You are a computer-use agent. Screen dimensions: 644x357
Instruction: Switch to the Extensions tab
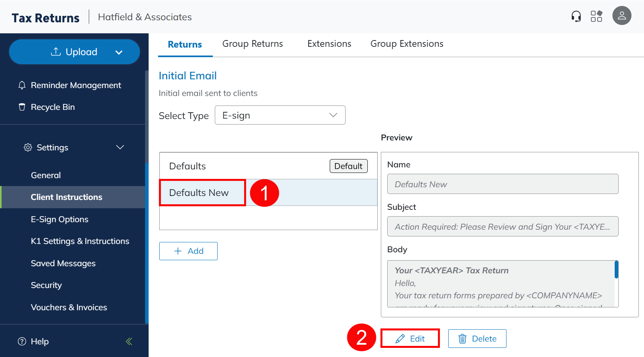click(x=329, y=44)
